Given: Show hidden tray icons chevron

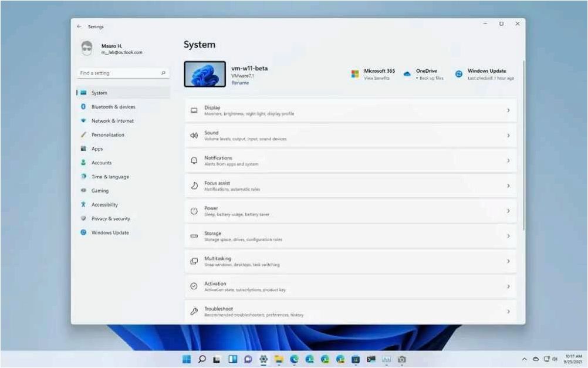Looking at the screenshot, I should coord(524,359).
